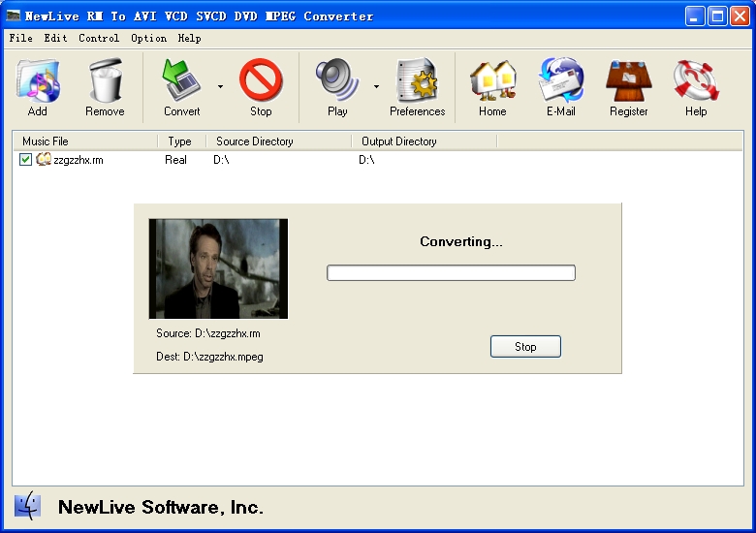Viewport: 756px width, 533px height.
Task: Click the logo icon next to NewLive Software
Action: point(27,506)
